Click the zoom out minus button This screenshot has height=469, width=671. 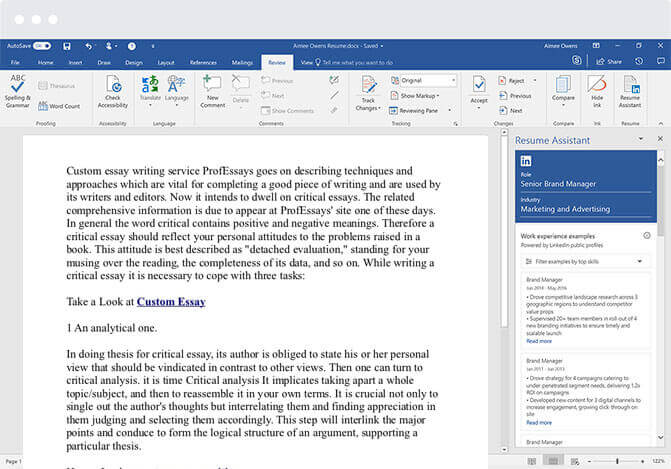[x=589, y=461]
